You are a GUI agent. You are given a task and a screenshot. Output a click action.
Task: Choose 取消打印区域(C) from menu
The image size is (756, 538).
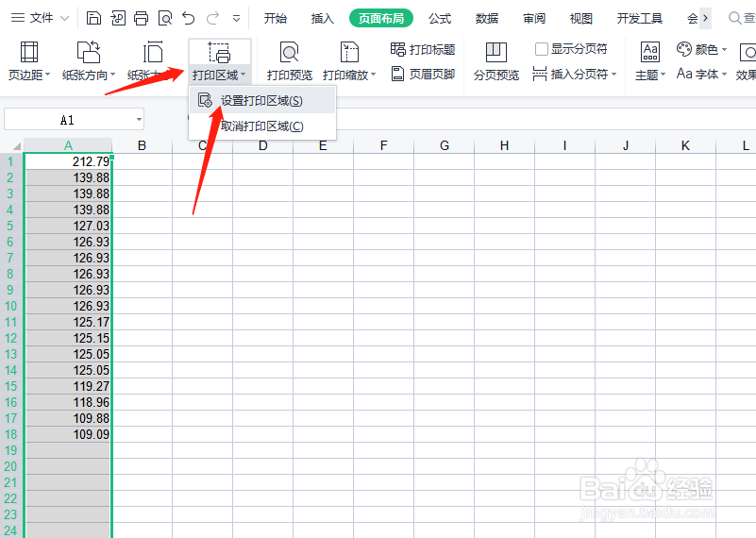[x=262, y=126]
